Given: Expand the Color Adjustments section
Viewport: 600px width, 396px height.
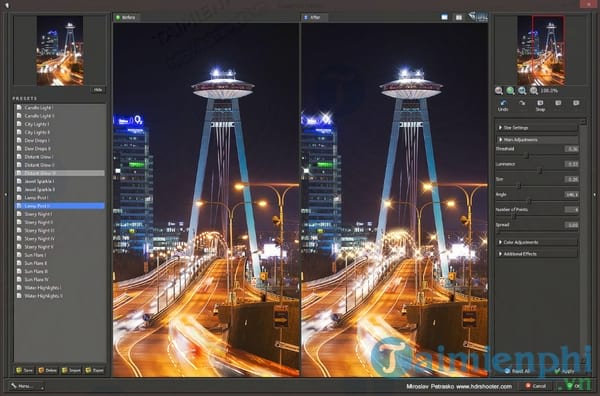Looking at the screenshot, I should click(x=537, y=242).
